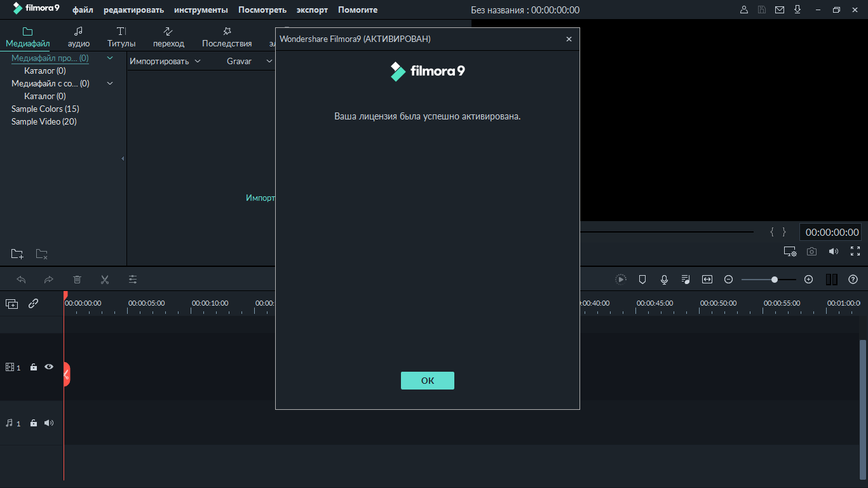Click the mark in/out curly braces
The height and width of the screenshot is (488, 868).
[778, 232]
